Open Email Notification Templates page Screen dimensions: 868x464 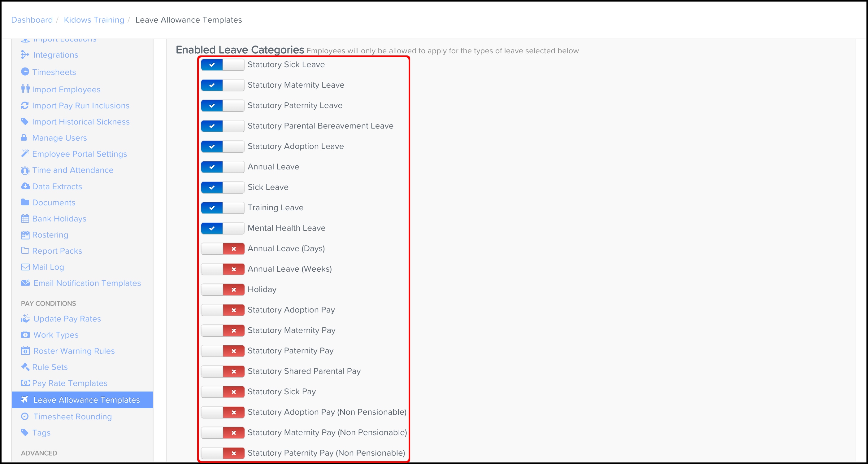click(x=87, y=283)
